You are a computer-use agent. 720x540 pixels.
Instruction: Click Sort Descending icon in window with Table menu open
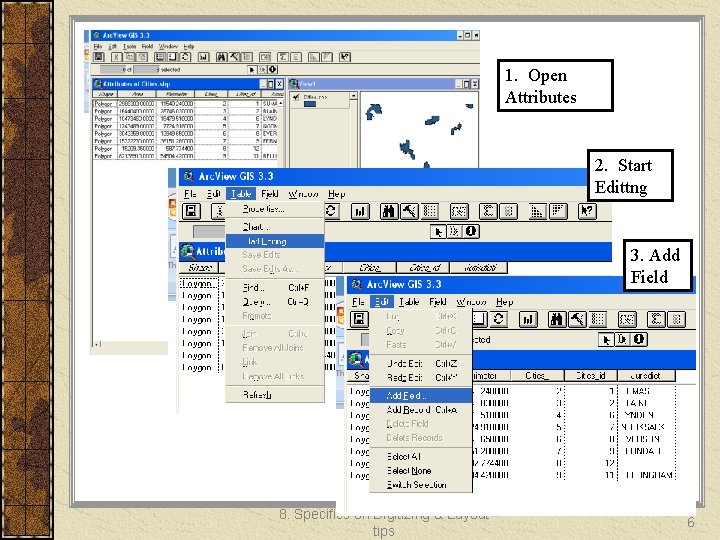(558, 211)
